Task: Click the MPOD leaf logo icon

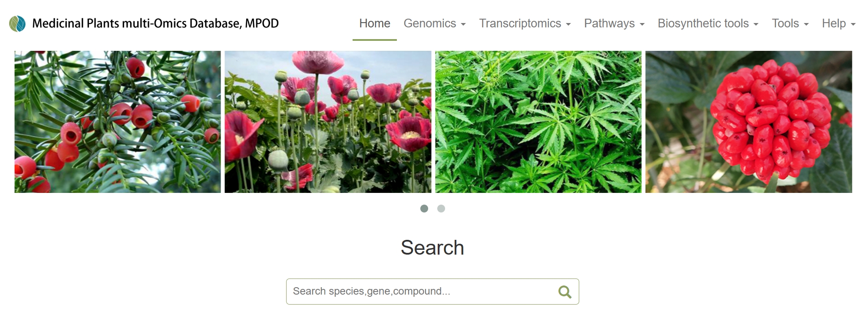Action: [x=17, y=24]
